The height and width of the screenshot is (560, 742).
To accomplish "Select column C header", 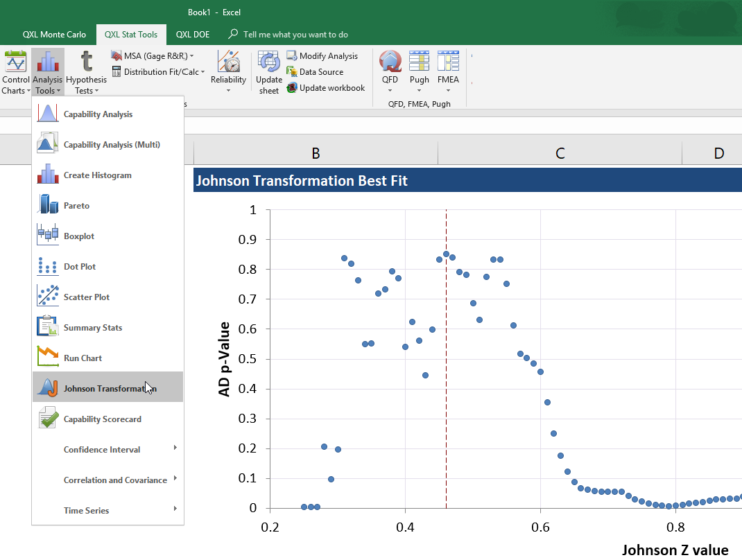I will [560, 153].
